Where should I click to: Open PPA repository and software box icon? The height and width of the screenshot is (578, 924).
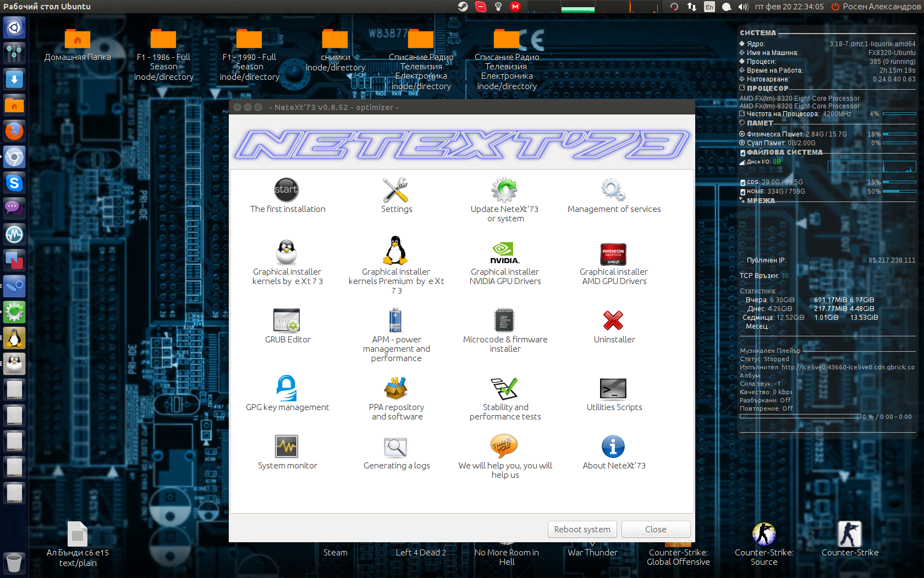coord(395,388)
